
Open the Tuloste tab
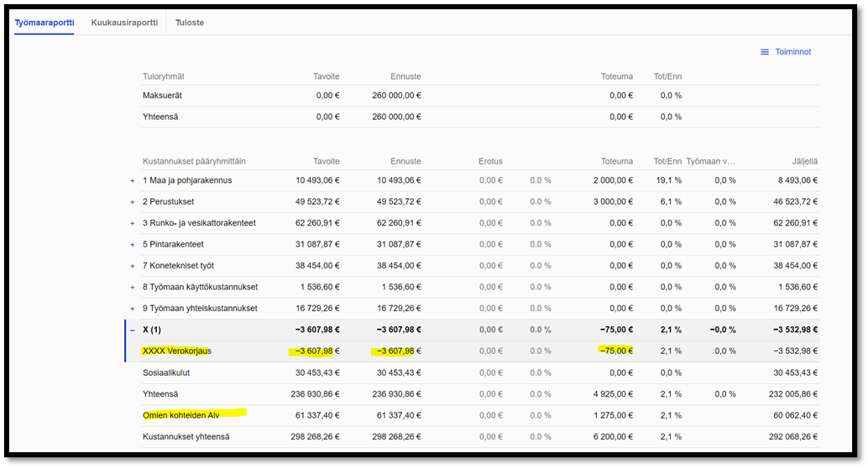point(190,23)
